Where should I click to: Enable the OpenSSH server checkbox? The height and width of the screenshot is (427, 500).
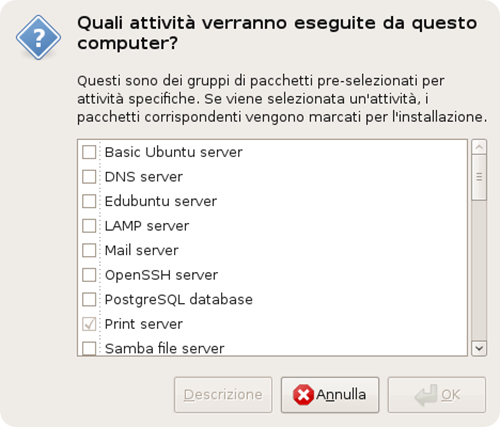coord(89,275)
